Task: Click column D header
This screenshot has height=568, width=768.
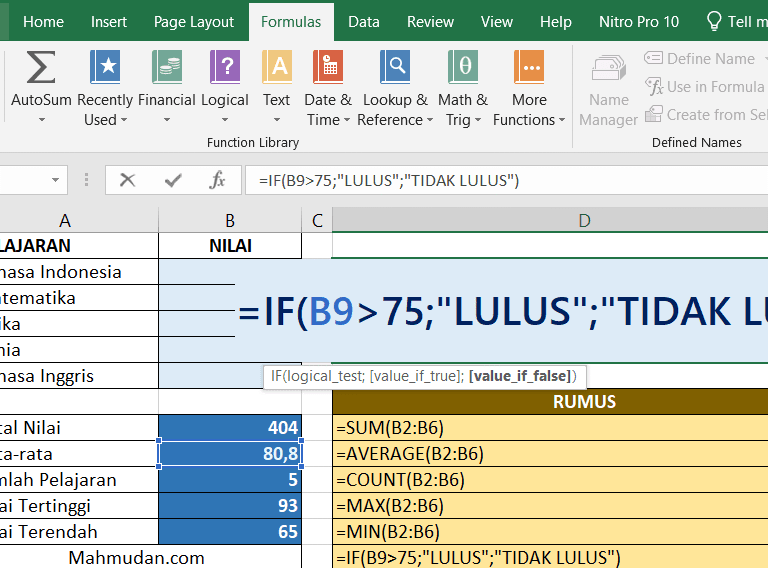Action: click(x=584, y=220)
